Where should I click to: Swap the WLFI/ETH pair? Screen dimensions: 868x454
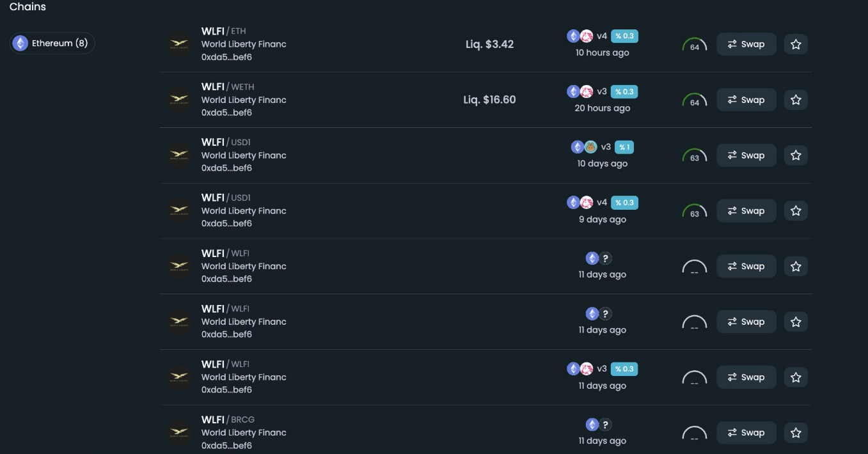[746, 44]
